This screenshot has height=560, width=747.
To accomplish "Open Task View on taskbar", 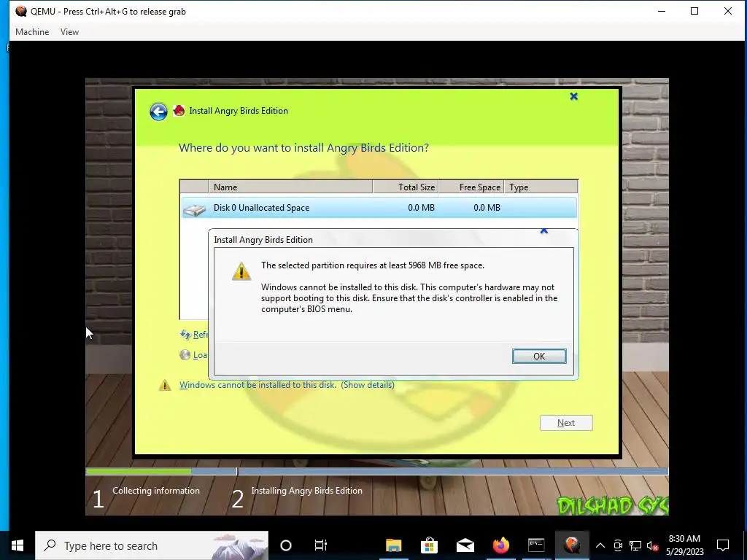I will (321, 545).
